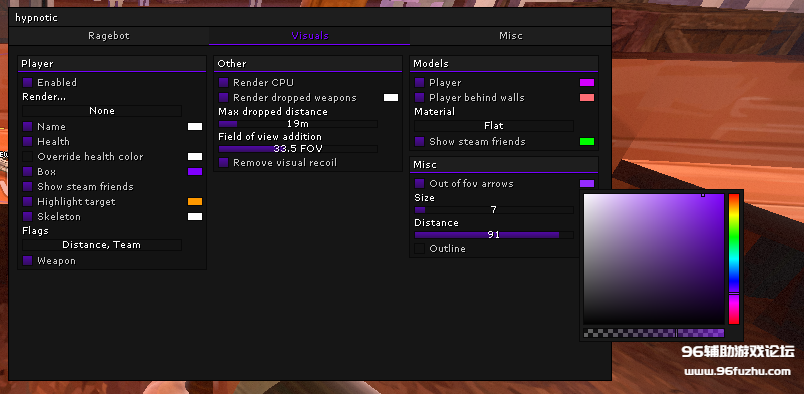Open the Flags dropdown showing Distance, Team
Screen dimensions: 804x394
[102, 245]
